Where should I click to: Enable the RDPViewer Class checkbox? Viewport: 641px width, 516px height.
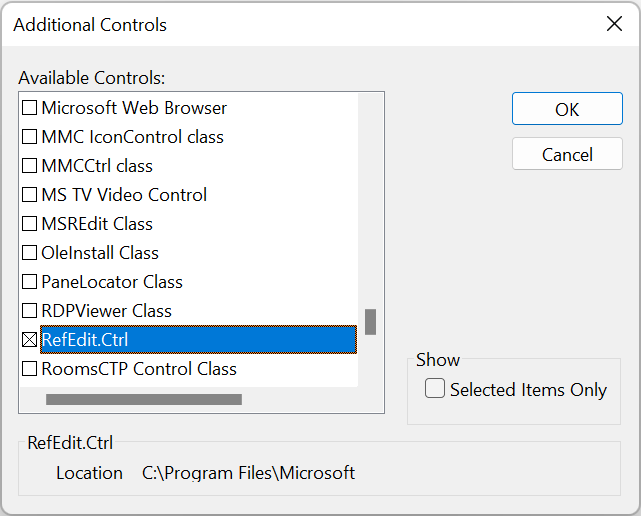click(29, 311)
